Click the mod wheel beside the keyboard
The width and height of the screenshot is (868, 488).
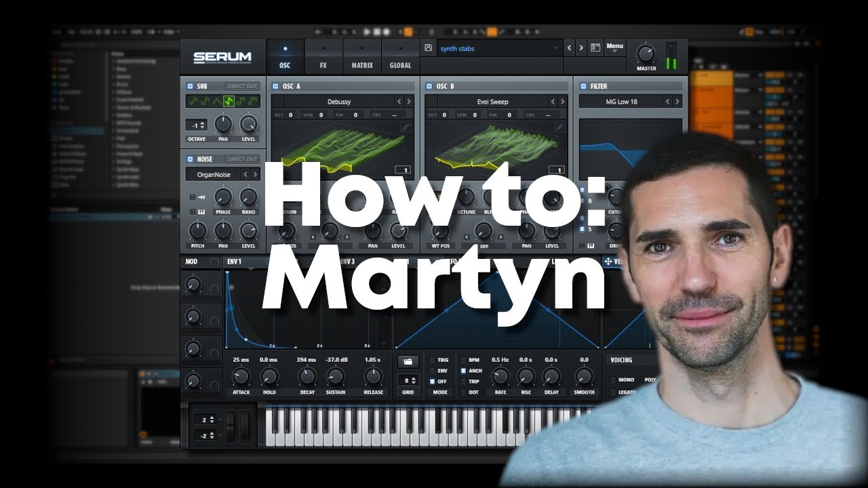[244, 426]
